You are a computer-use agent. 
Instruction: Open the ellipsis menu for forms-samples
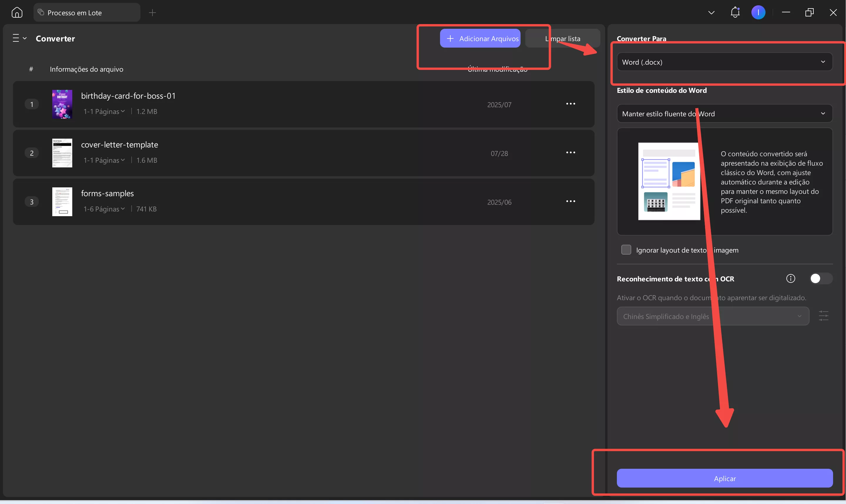pos(570,201)
